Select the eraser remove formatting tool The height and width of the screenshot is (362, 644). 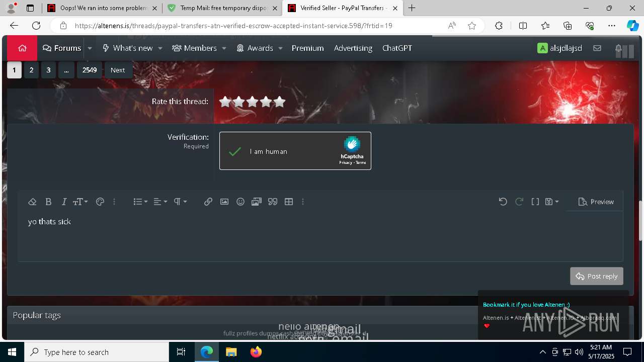32,202
